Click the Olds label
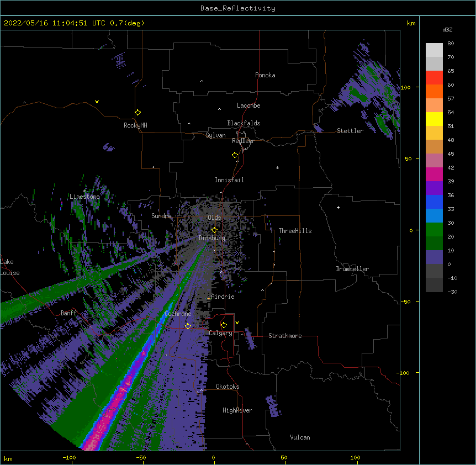Screen dimensions: 476x465 [214, 218]
